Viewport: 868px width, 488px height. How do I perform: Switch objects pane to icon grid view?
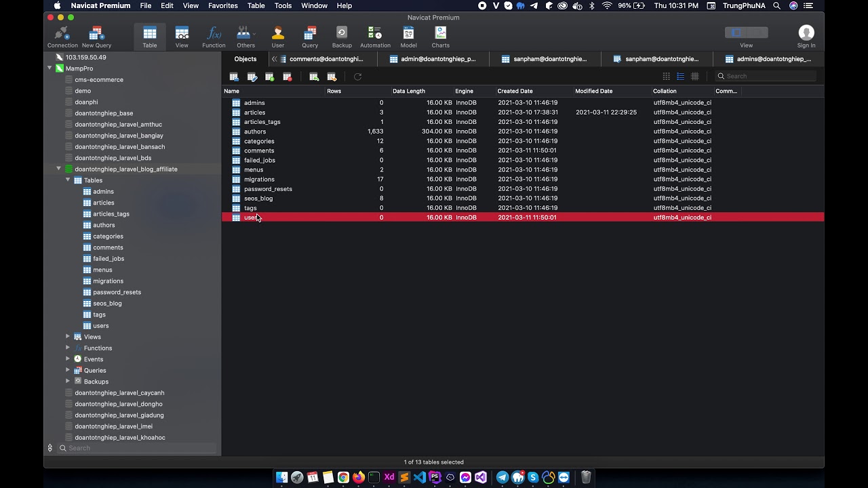click(x=667, y=77)
